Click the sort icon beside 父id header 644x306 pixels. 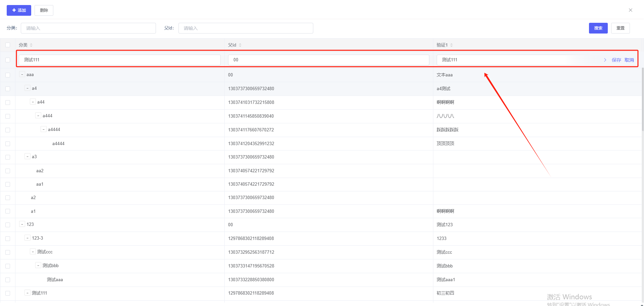(240, 45)
